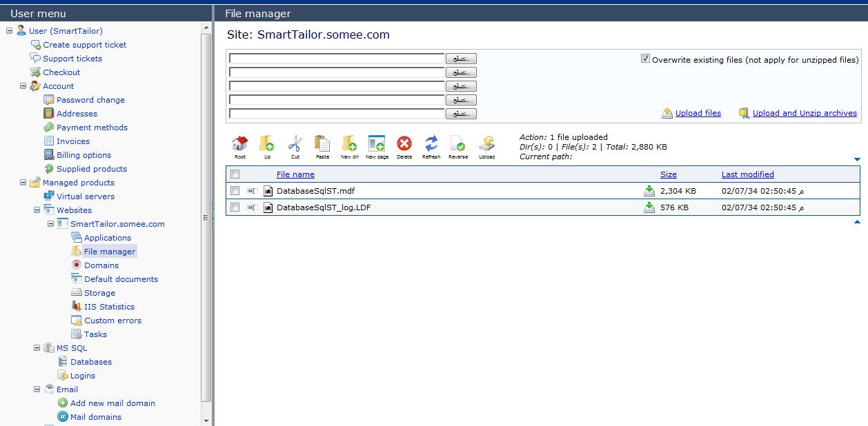Refresh the file list

pyautogui.click(x=431, y=143)
